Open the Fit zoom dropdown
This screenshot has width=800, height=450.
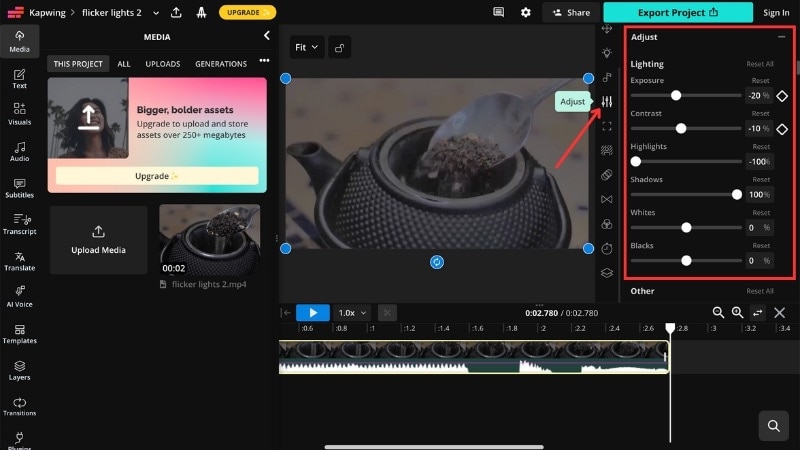point(307,47)
